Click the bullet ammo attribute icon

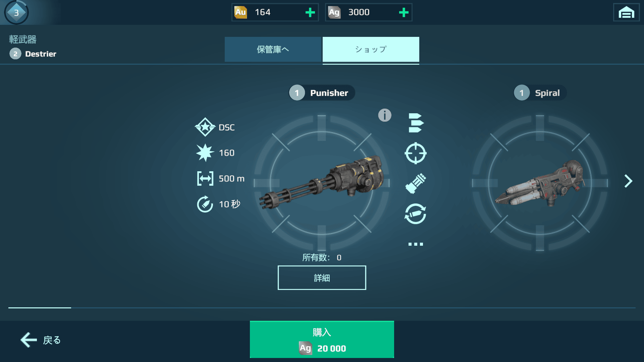(x=416, y=123)
